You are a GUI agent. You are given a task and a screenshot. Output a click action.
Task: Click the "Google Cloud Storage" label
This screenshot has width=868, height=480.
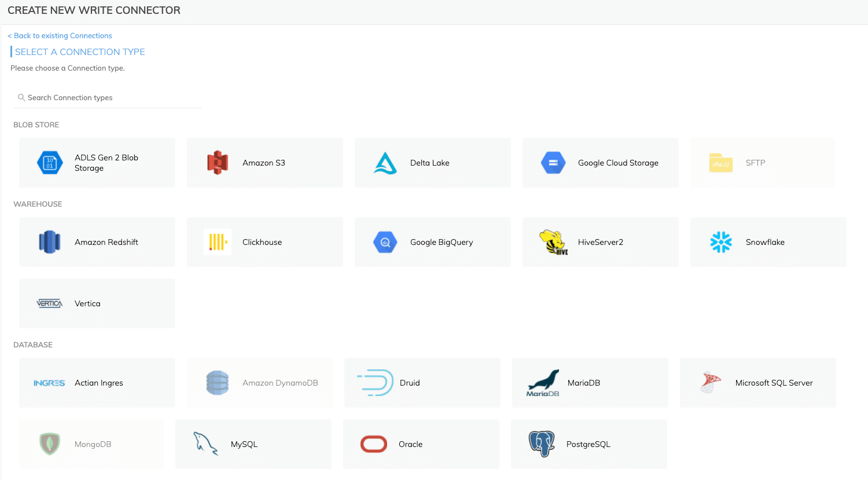coord(618,163)
